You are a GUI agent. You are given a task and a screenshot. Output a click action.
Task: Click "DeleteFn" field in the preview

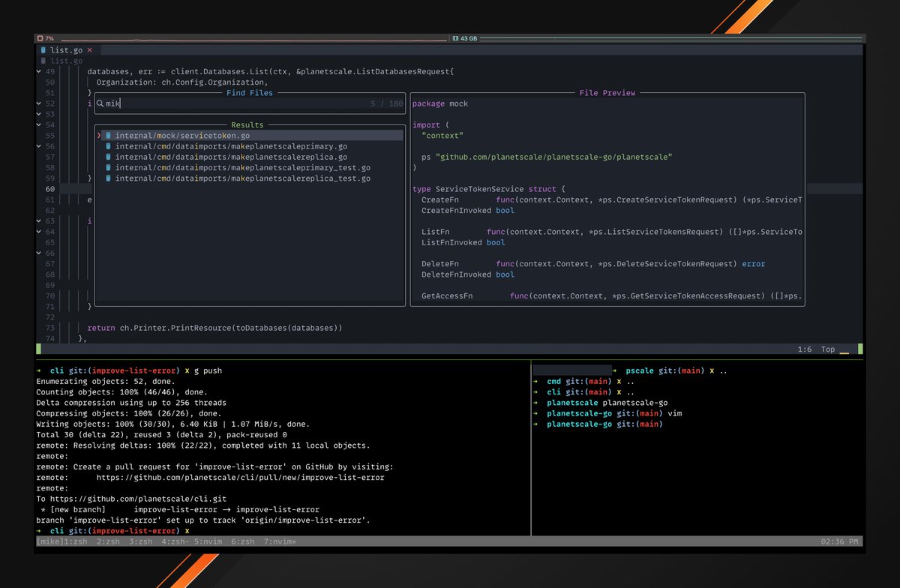[x=440, y=264]
